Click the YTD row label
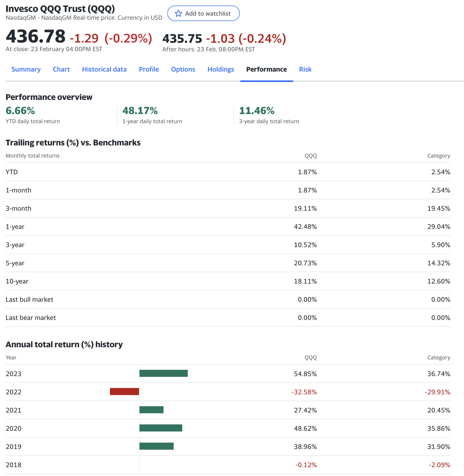Viewport: 464px width, 476px height. 12,172
